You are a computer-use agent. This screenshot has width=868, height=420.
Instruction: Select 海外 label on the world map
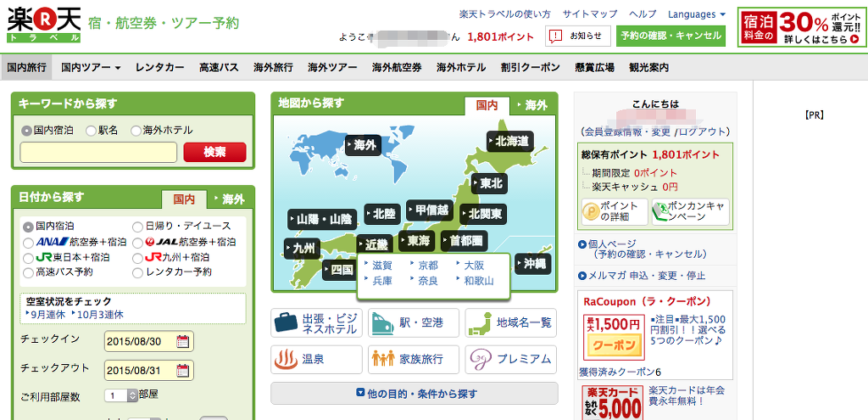pos(363,145)
